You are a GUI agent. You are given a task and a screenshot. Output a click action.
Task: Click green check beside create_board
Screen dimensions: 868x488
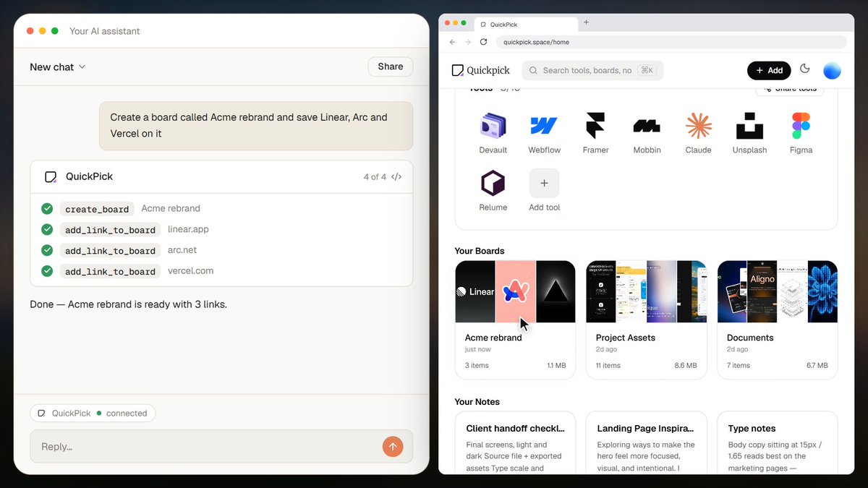tap(47, 208)
